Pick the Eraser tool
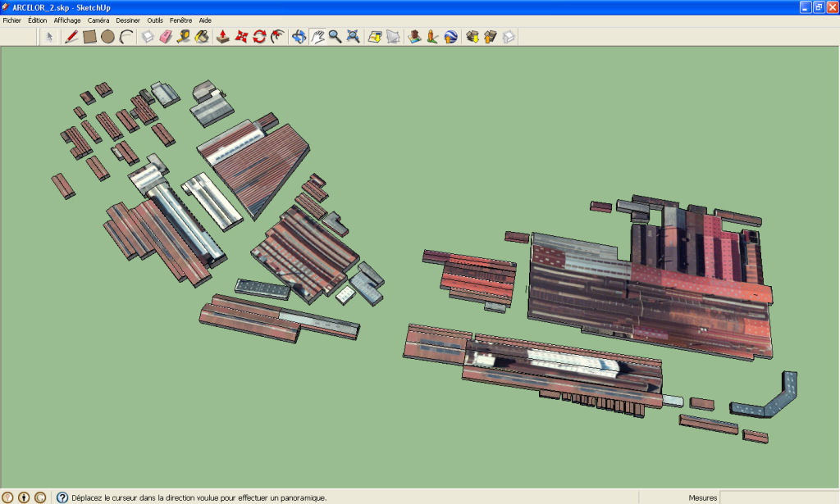Screen dimensions: 840x504 (x=167, y=36)
